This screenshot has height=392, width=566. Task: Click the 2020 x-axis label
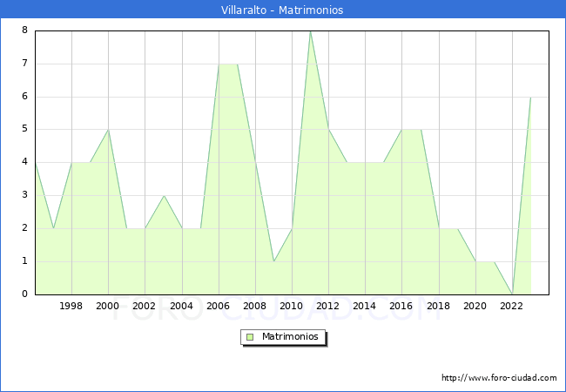[475, 306]
